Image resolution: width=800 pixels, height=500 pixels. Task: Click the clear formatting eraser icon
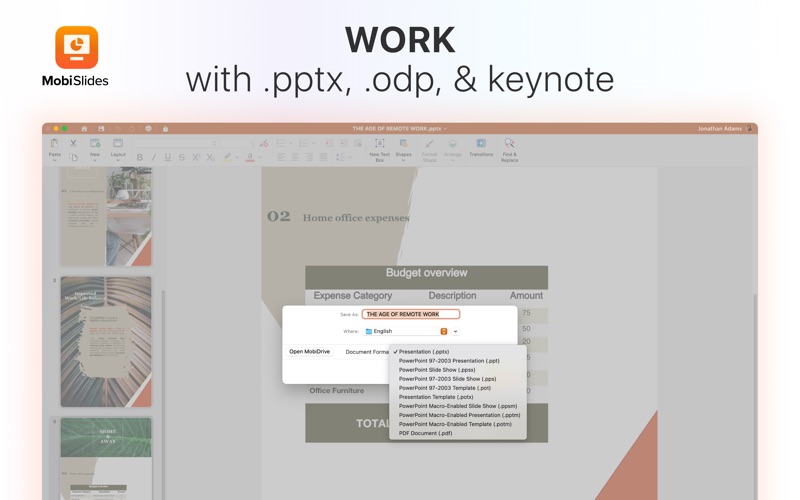click(x=264, y=143)
